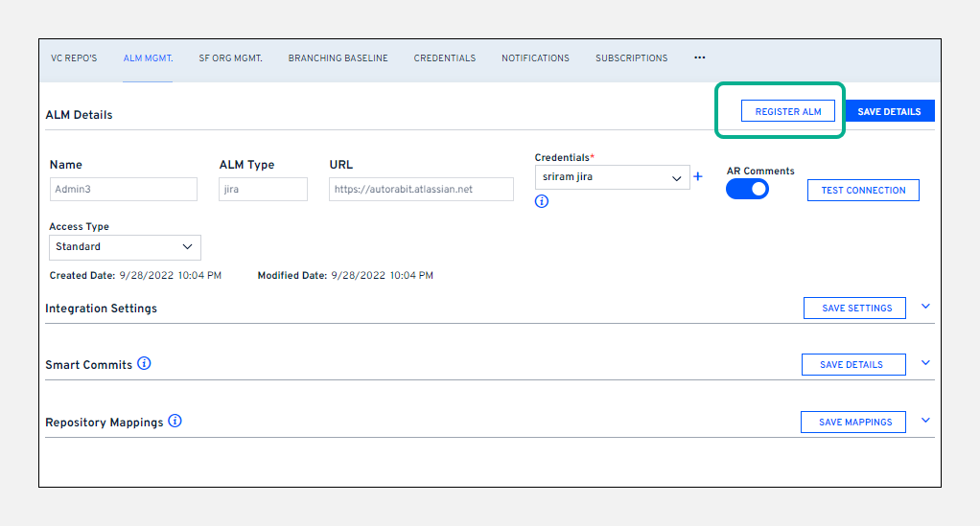This screenshot has height=526, width=980.
Task: Click Save Settings for Integration Settings
Action: pyautogui.click(x=854, y=309)
